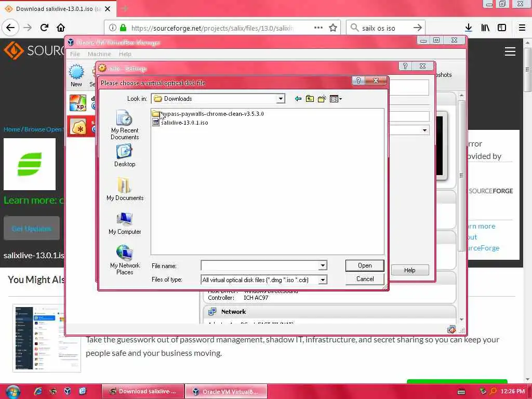Open Firefox downloads arrow
Viewport: 532px width, 399px height.
pos(469,28)
